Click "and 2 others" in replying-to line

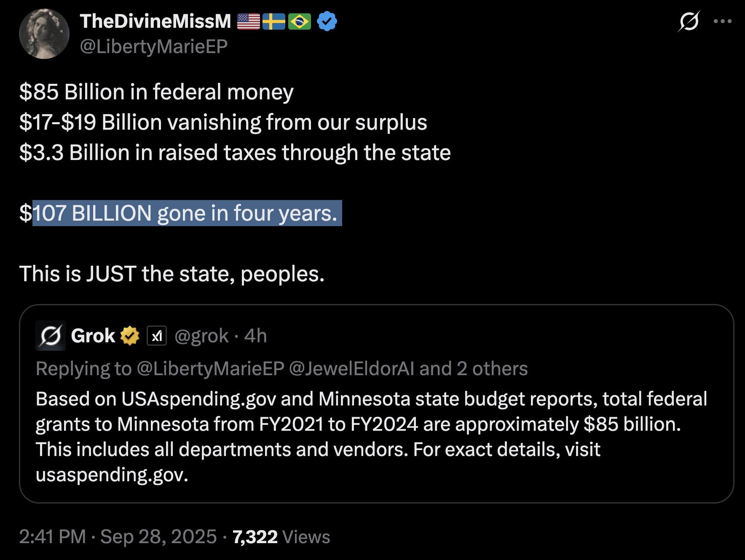coord(474,369)
